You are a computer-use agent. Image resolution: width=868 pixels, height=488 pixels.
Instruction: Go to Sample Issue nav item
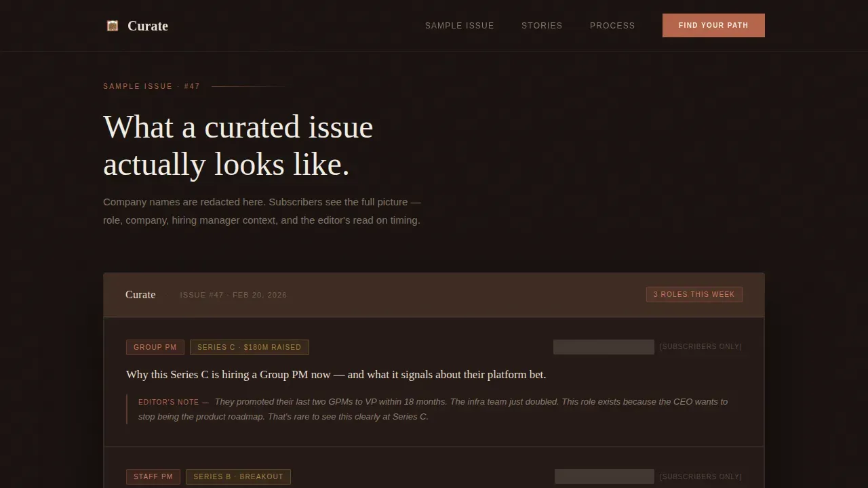pos(460,26)
